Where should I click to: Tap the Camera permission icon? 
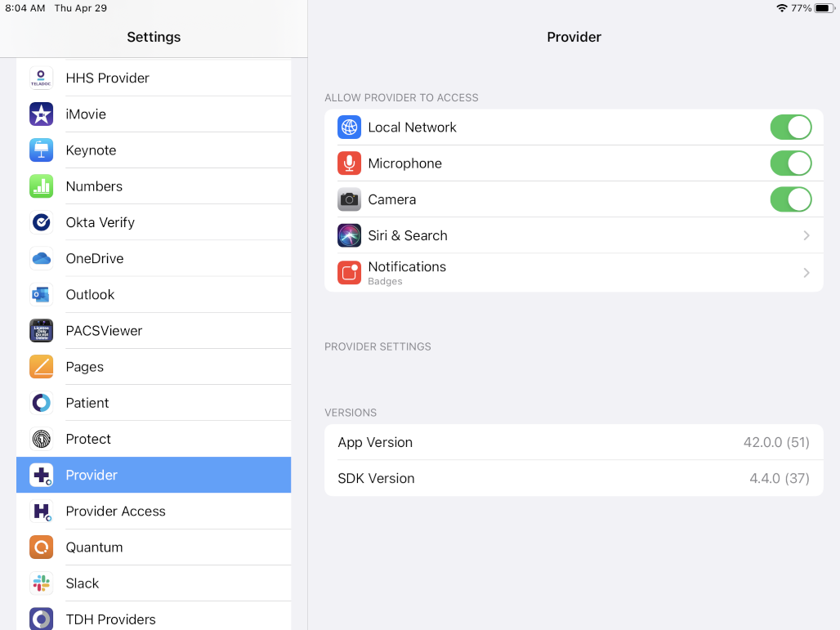[x=349, y=199]
